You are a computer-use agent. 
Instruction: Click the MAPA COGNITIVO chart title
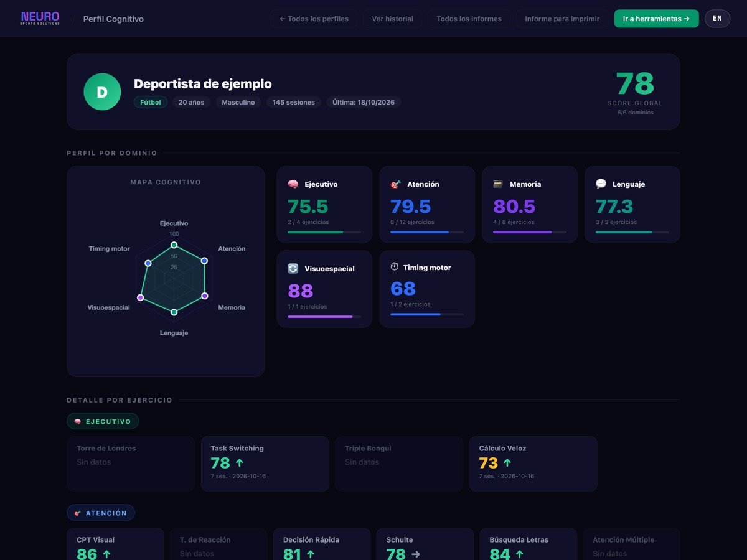tap(166, 182)
